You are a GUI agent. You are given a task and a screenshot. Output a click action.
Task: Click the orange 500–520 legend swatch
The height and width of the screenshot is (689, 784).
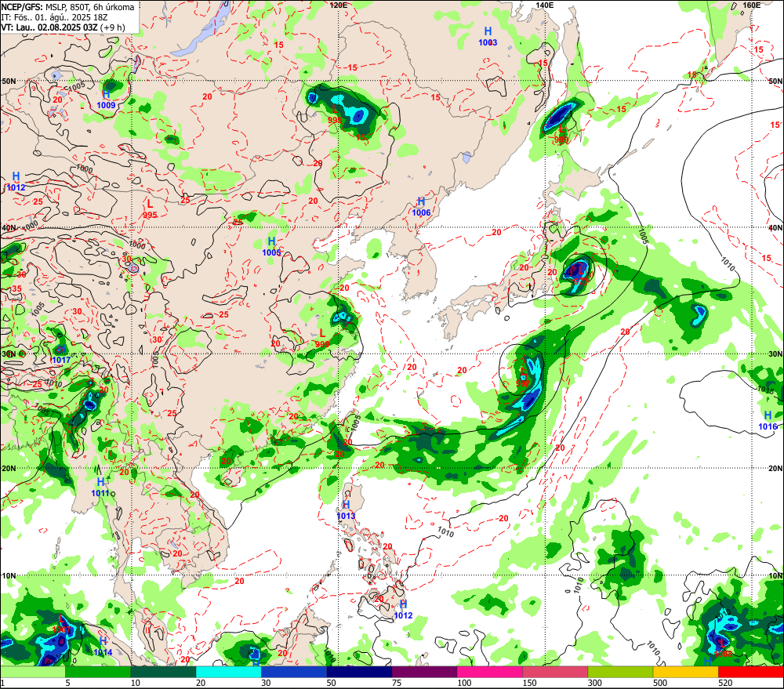click(685, 672)
